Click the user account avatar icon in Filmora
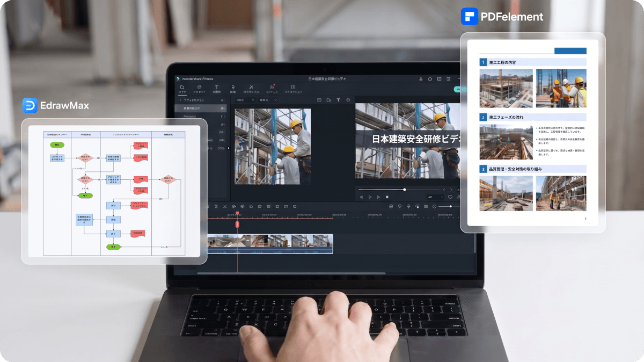Viewport: 644px width, 362px height. click(421, 79)
